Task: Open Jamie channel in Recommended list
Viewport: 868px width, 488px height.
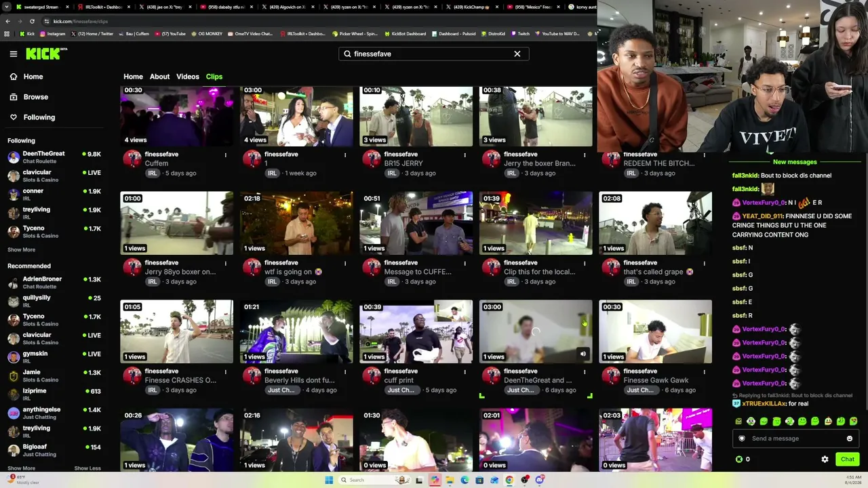Action: tap(54, 375)
